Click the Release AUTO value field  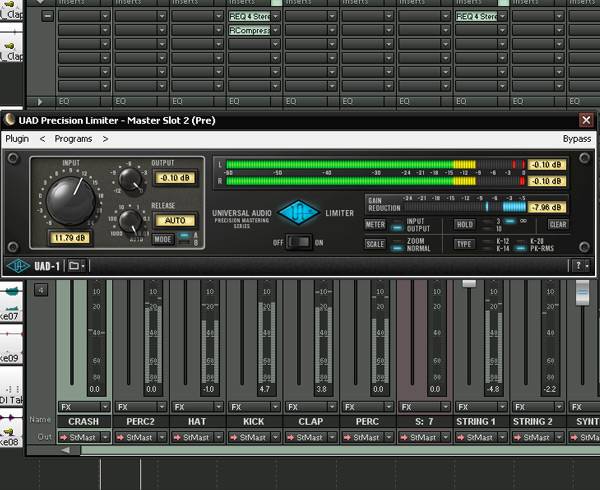[175, 220]
